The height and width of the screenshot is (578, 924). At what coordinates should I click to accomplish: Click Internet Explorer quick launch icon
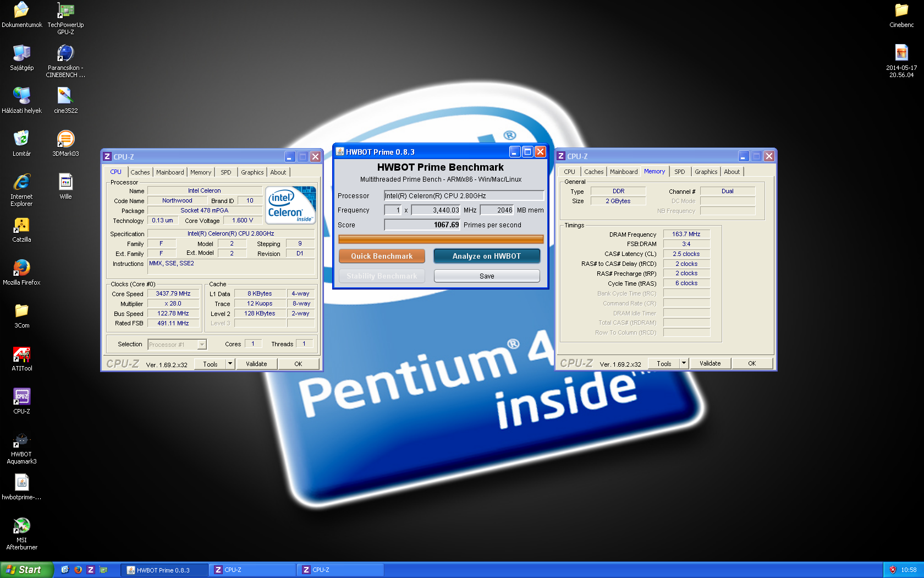64,570
